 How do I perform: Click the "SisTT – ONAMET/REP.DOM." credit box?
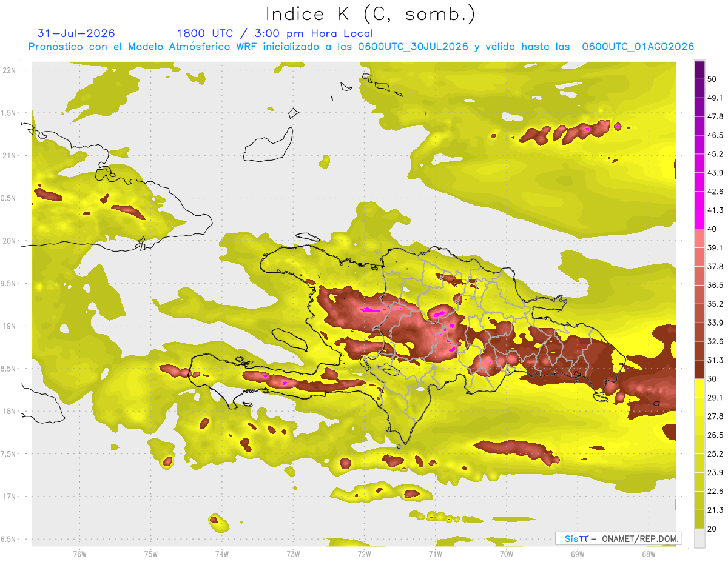coord(618,538)
